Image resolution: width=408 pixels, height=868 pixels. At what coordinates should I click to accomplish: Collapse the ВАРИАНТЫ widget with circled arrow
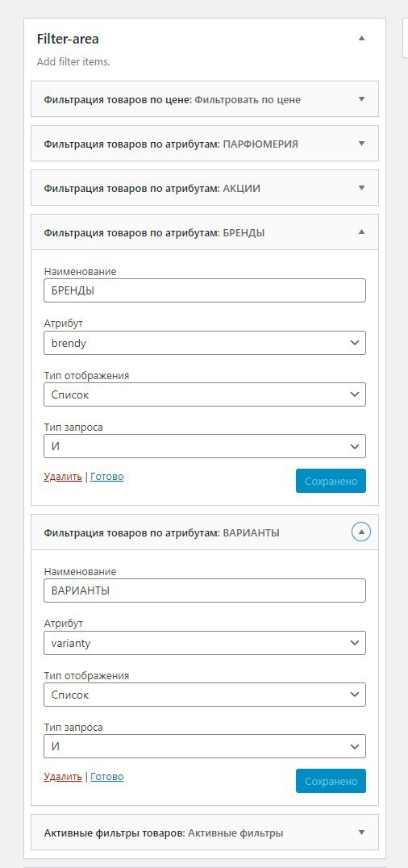click(x=361, y=532)
